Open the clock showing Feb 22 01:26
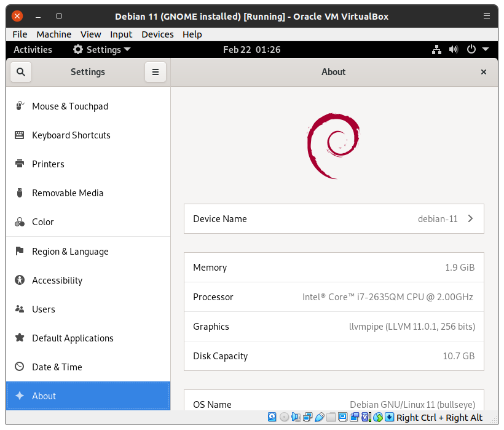The height and width of the screenshot is (430, 504). pyautogui.click(x=251, y=50)
